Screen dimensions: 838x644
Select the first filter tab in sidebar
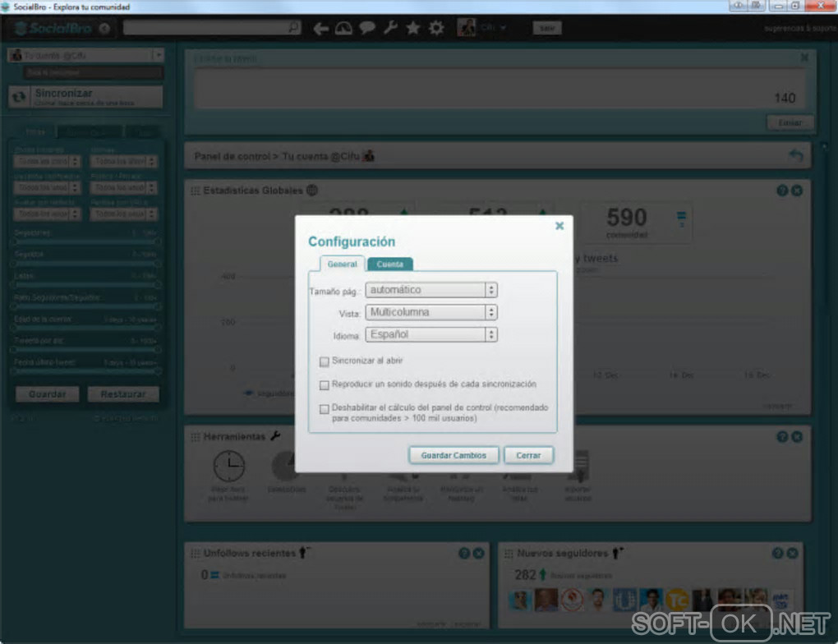(35, 132)
